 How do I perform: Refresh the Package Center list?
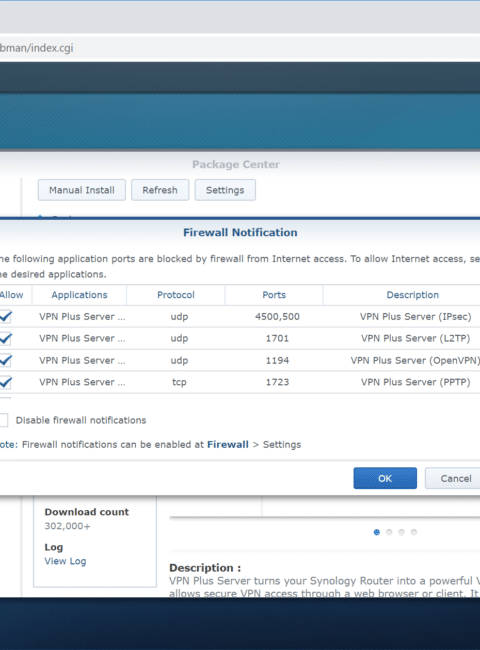(160, 190)
